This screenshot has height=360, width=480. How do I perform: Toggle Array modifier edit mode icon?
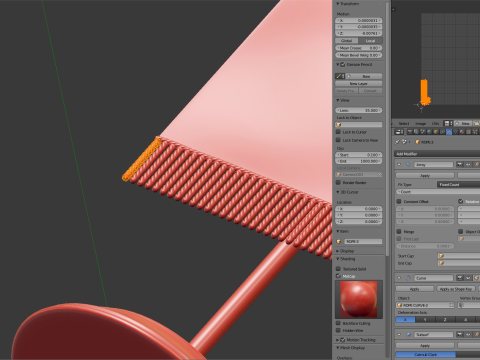point(476,165)
